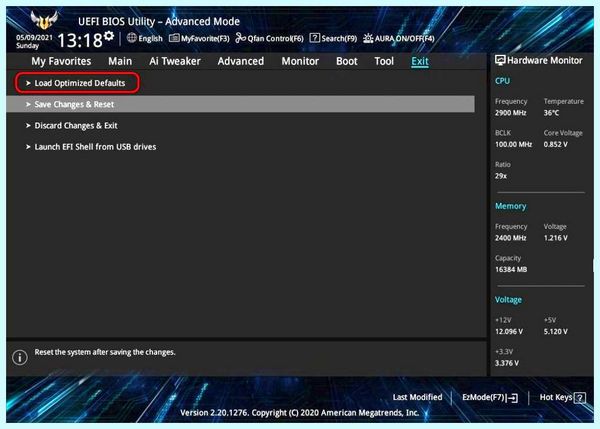600x429 pixels.
Task: Click the Qfan Control fan icon
Action: [241, 38]
